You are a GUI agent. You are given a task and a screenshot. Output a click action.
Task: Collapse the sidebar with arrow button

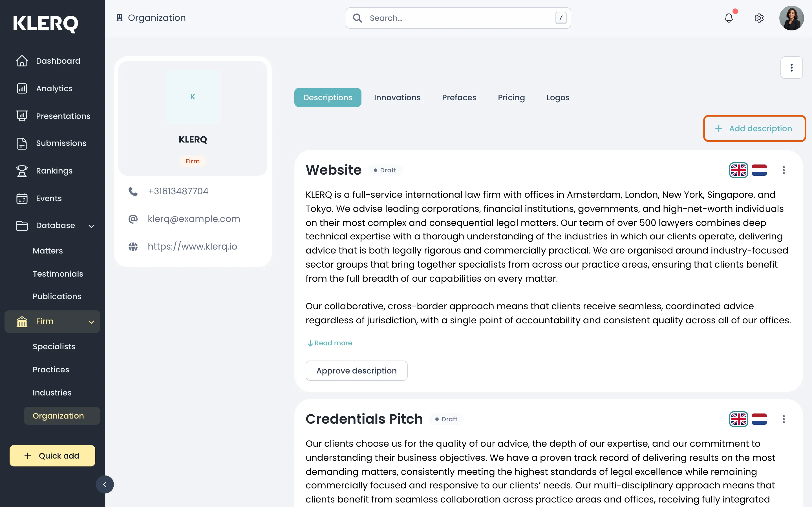pos(105,484)
